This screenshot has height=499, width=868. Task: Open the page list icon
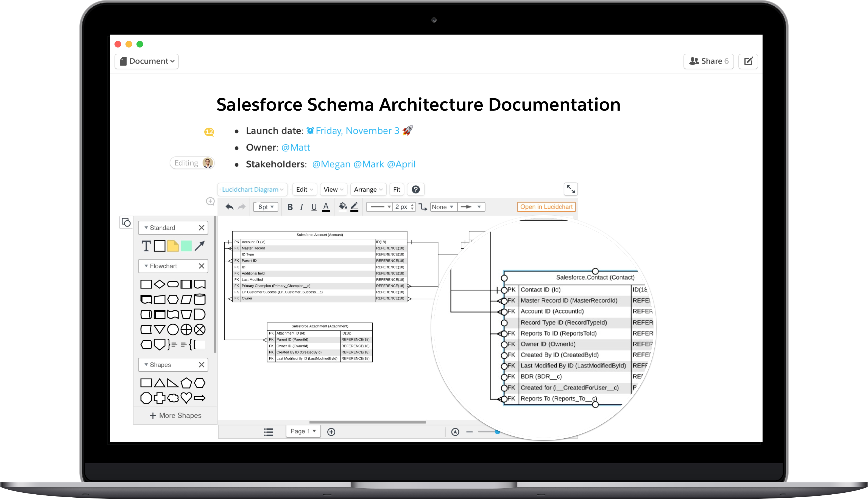269,432
